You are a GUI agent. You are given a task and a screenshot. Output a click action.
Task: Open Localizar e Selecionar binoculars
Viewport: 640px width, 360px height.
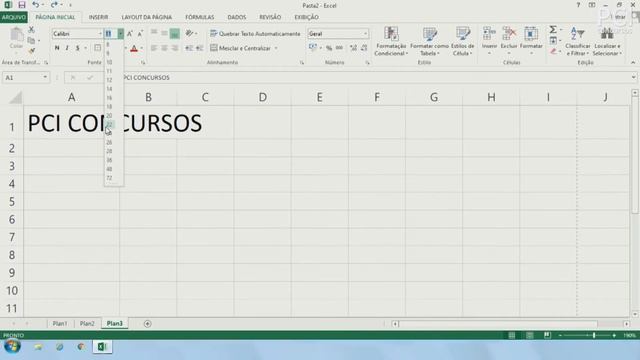tap(607, 41)
